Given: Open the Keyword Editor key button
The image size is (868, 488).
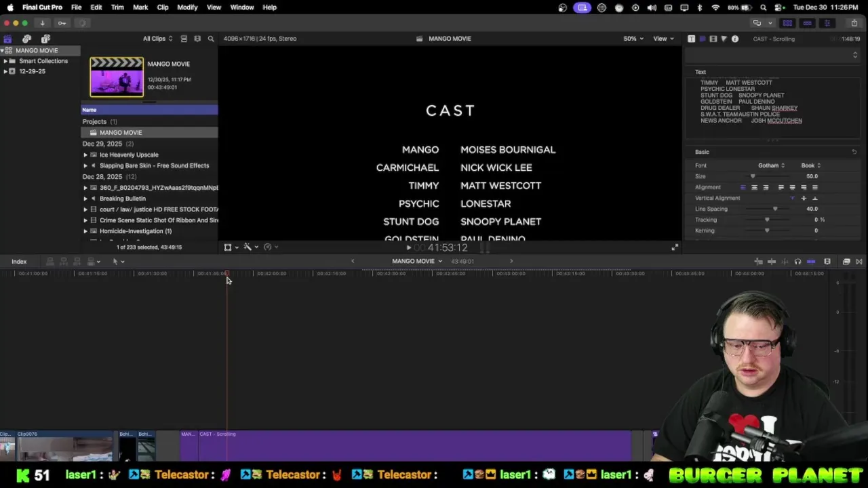Looking at the screenshot, I should 62,23.
